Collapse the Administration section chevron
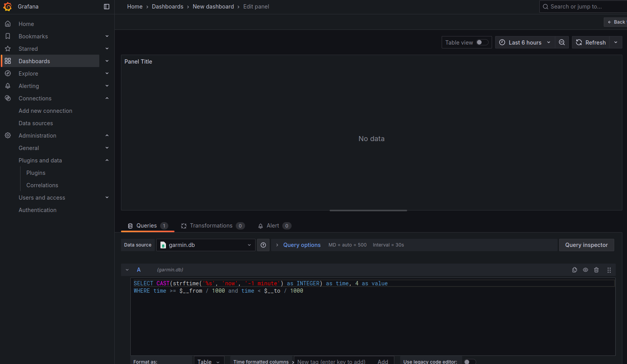 (x=107, y=136)
